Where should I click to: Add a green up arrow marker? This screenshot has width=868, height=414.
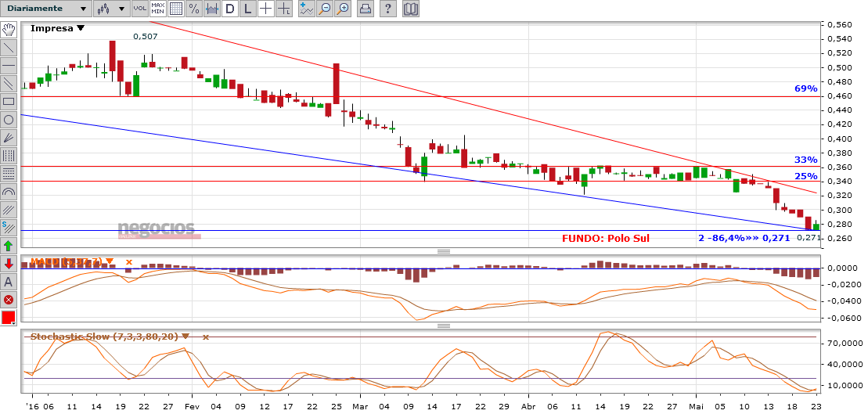tap(9, 246)
